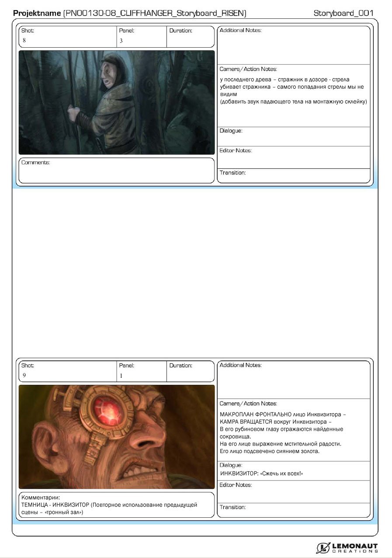
Task: Click the Russian camera notes for shot 8
Action: tap(294, 91)
